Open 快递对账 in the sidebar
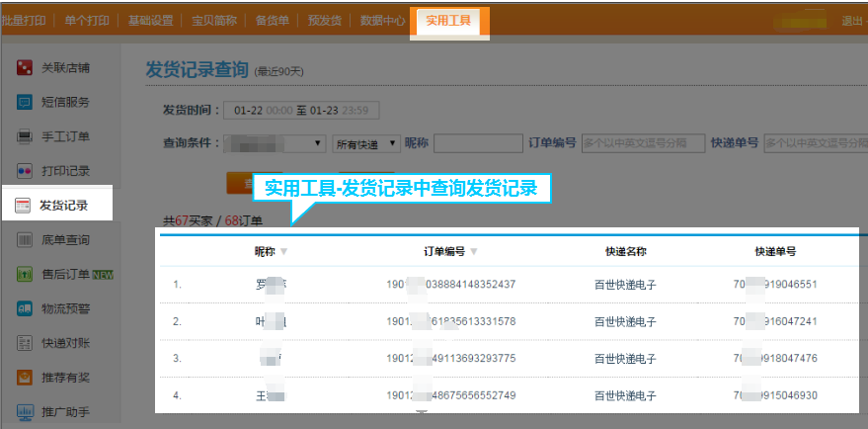 point(65,343)
